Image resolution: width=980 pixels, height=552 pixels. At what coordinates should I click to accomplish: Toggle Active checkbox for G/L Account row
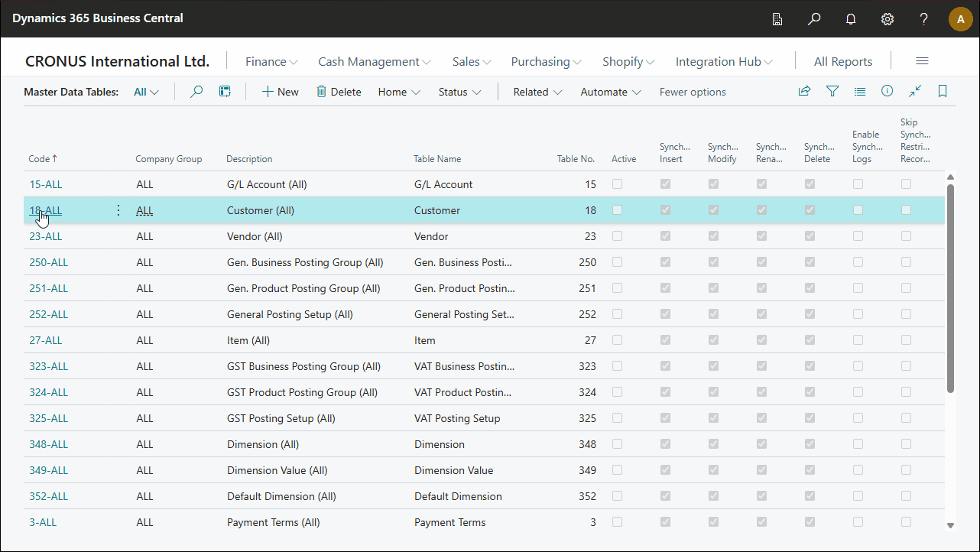click(x=617, y=184)
